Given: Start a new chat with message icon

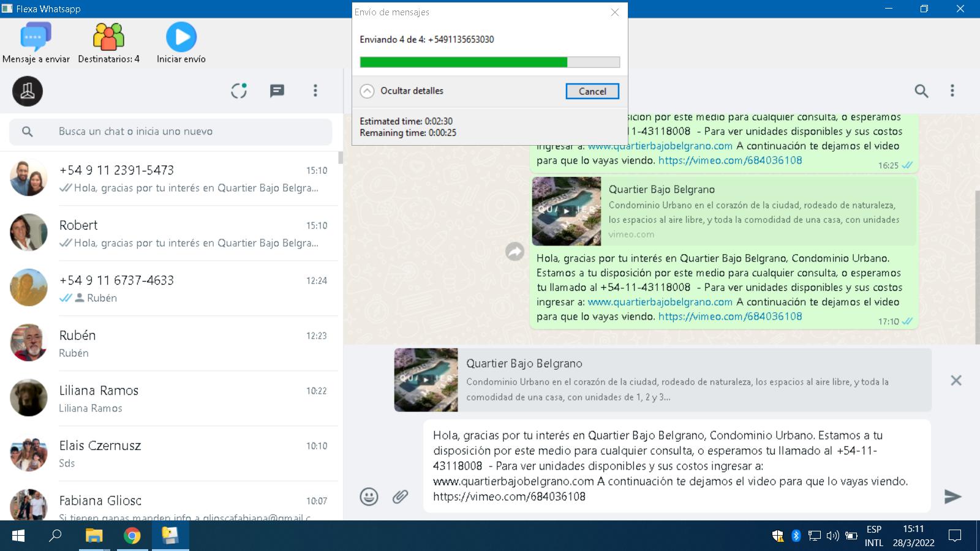Looking at the screenshot, I should (x=277, y=91).
